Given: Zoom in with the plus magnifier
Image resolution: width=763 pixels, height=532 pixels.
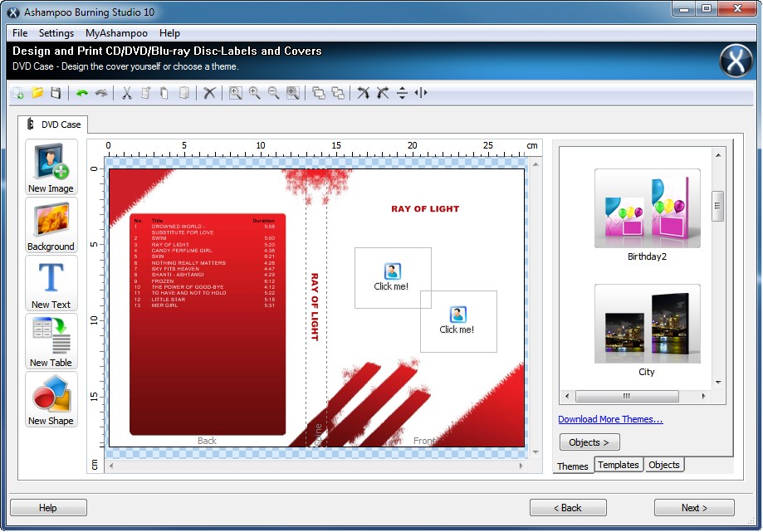Looking at the screenshot, I should pyautogui.click(x=255, y=93).
